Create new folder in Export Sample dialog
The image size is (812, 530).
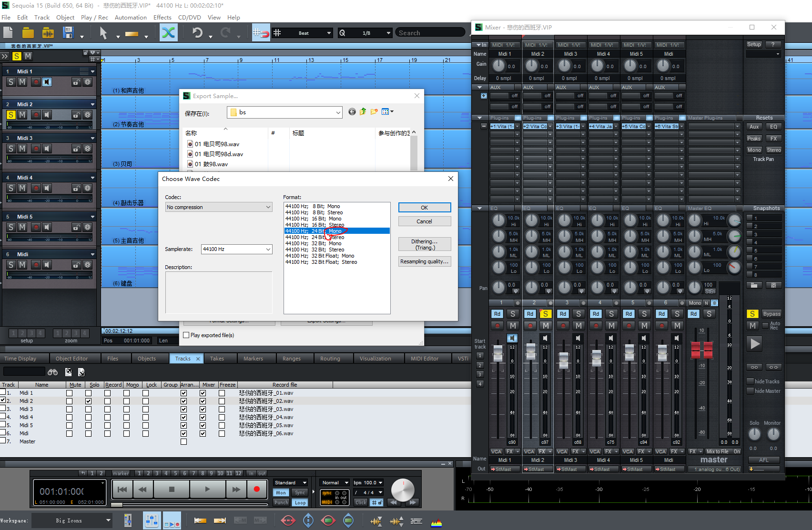374,111
